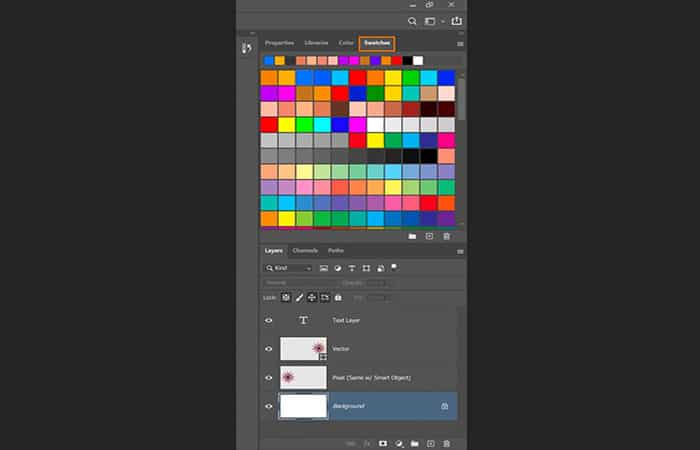The image size is (700, 450).
Task: Open the blend mode dropdown
Action: pos(299,283)
